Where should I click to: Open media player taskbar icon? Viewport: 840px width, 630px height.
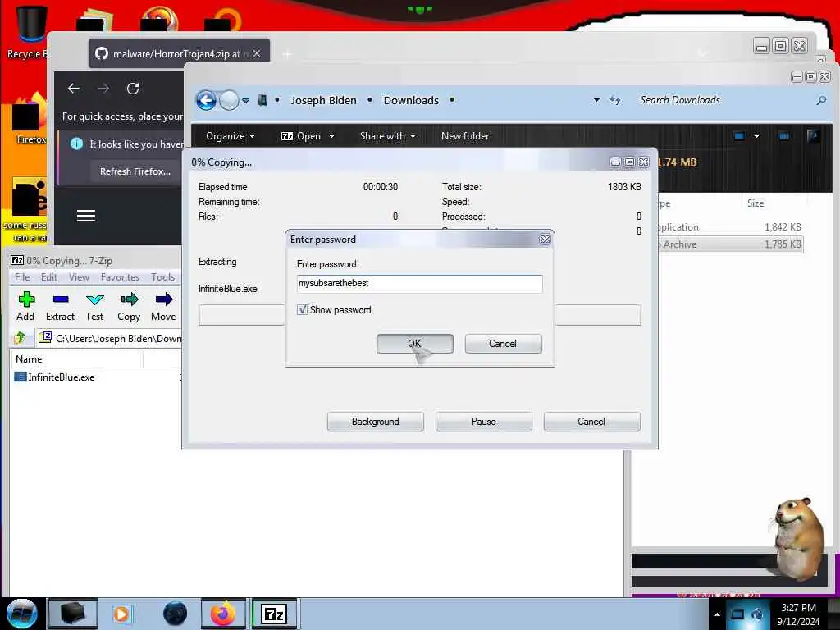(121, 614)
